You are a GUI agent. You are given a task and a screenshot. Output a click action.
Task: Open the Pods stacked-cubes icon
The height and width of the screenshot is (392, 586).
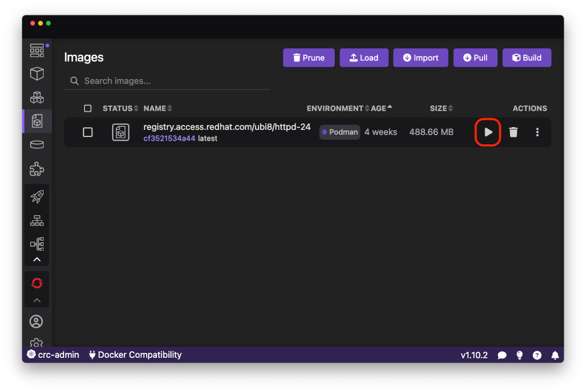coord(37,97)
